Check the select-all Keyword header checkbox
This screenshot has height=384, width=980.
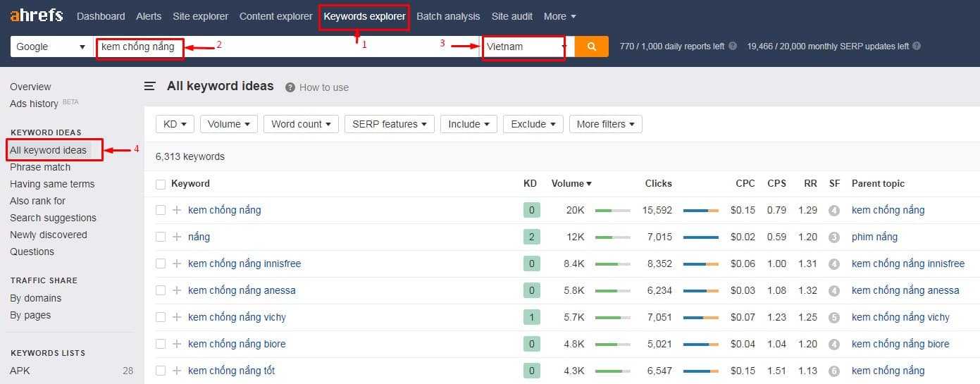[161, 184]
